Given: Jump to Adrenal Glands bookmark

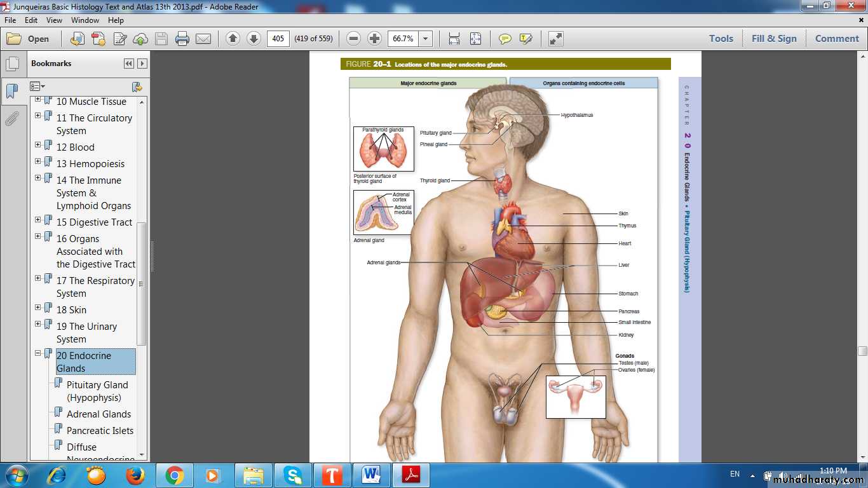Looking at the screenshot, I should (x=98, y=414).
